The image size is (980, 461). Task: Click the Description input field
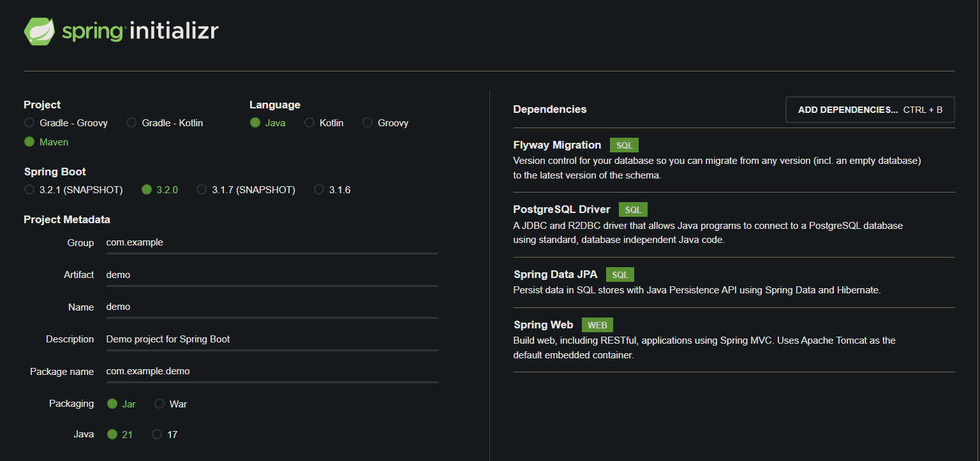coord(272,339)
